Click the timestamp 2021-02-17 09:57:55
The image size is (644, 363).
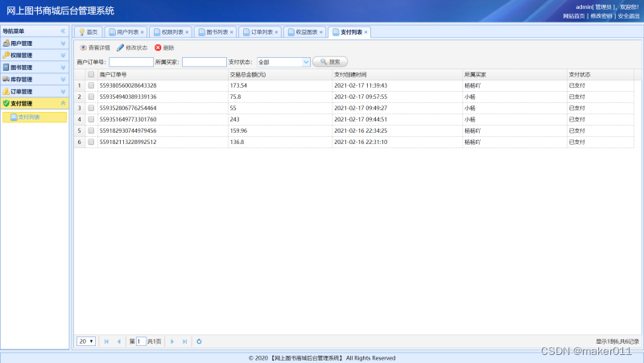point(361,97)
